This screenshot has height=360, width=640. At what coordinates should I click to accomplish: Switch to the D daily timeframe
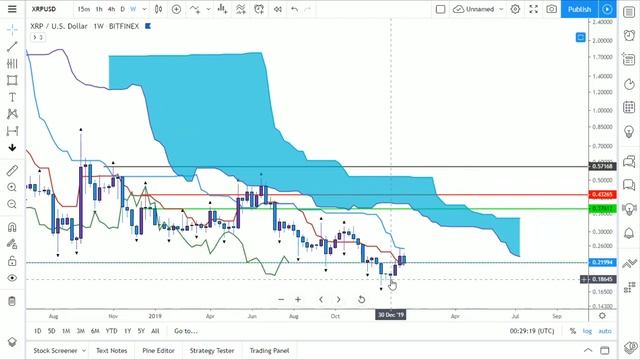[x=122, y=9]
